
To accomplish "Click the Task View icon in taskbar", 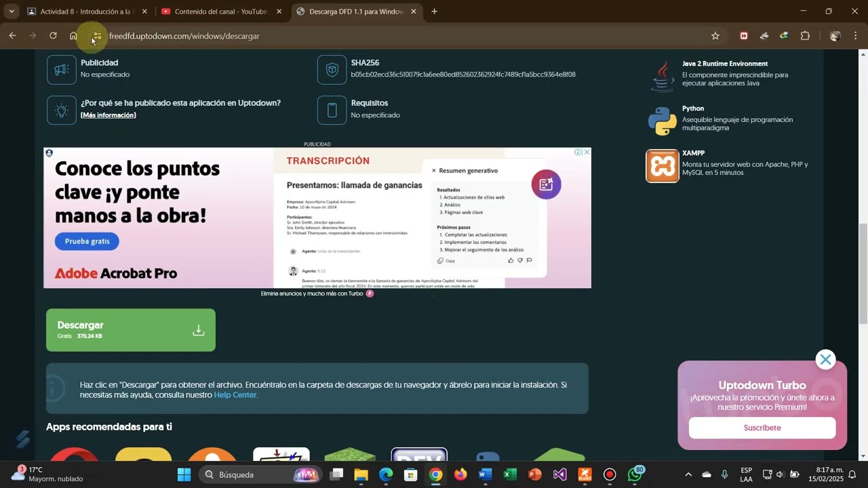I will click(336, 474).
